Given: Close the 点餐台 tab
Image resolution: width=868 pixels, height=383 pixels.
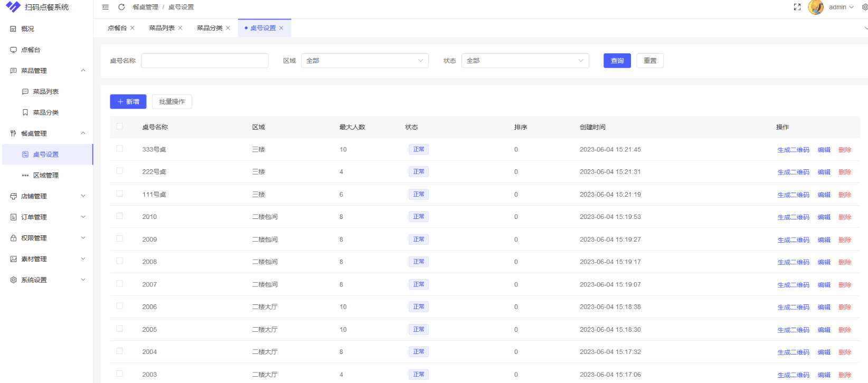Looking at the screenshot, I should point(132,28).
